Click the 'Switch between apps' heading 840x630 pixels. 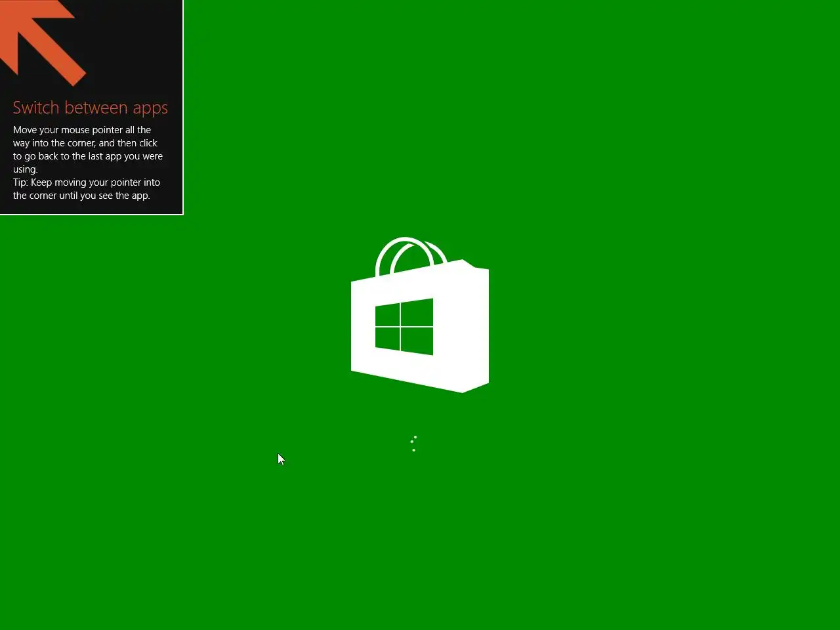91,108
